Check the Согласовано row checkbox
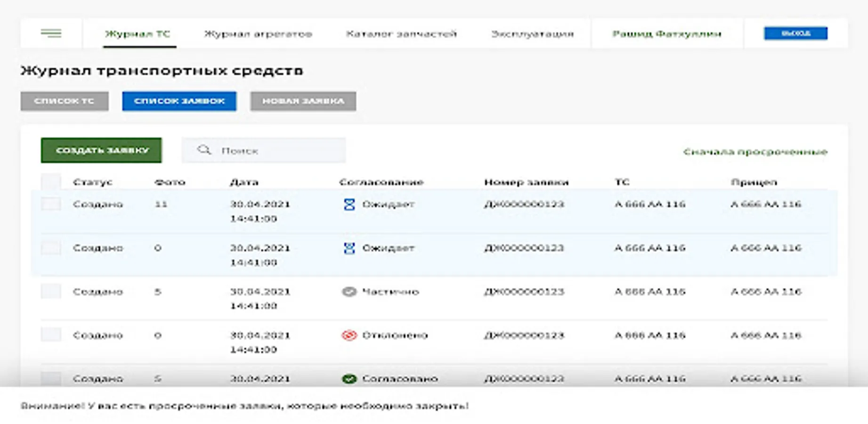The height and width of the screenshot is (424, 868). point(51,378)
